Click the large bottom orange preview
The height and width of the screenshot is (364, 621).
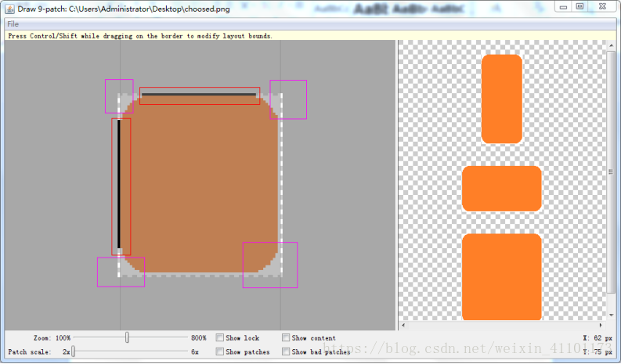501,277
